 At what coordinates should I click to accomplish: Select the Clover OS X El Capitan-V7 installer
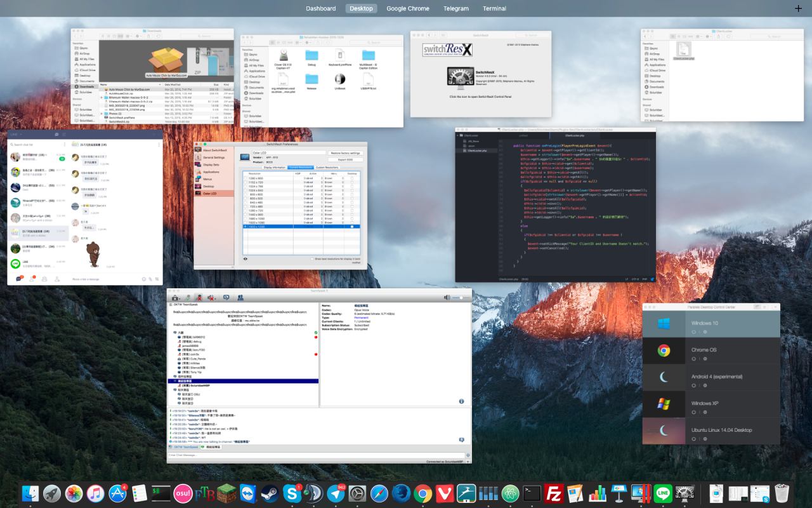tap(283, 55)
